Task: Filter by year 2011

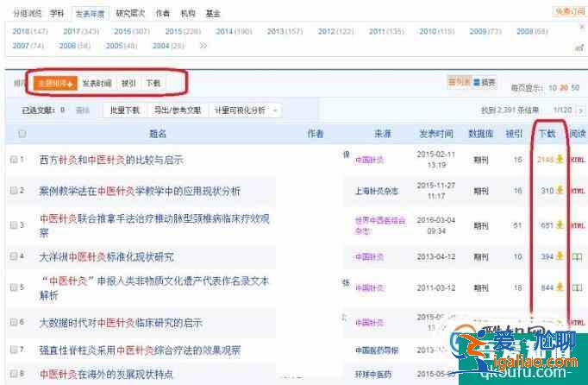Action: pyautogui.click(x=386, y=31)
